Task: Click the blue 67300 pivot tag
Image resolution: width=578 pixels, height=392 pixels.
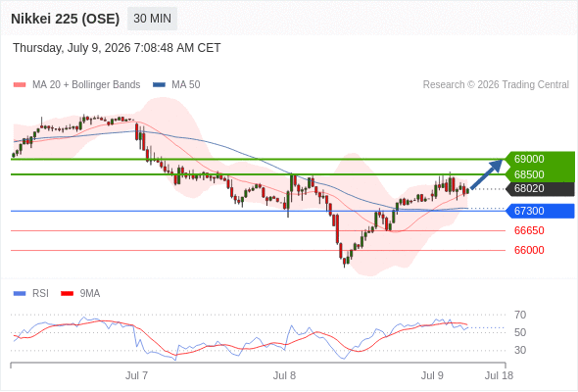Action: (540, 211)
